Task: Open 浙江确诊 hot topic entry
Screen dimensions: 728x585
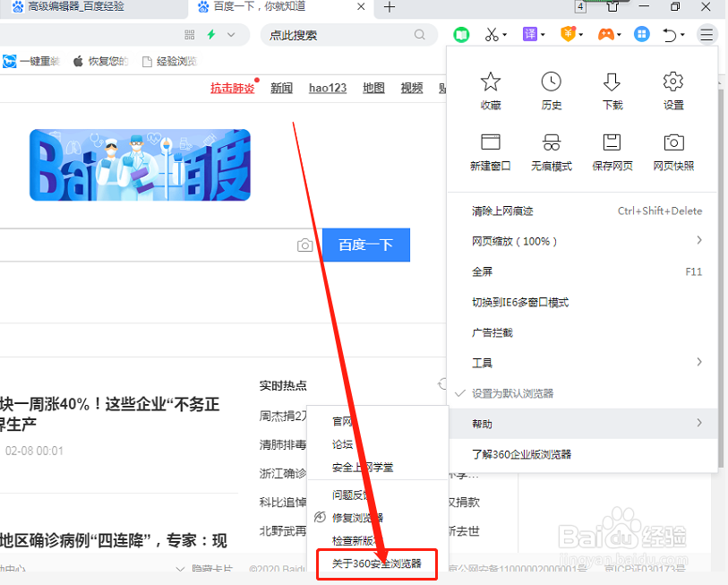Action: [282, 473]
